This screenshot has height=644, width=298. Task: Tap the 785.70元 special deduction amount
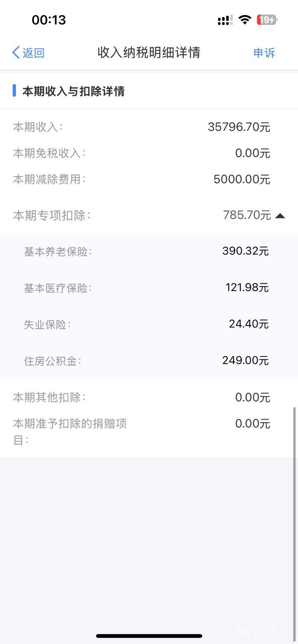pos(247,215)
